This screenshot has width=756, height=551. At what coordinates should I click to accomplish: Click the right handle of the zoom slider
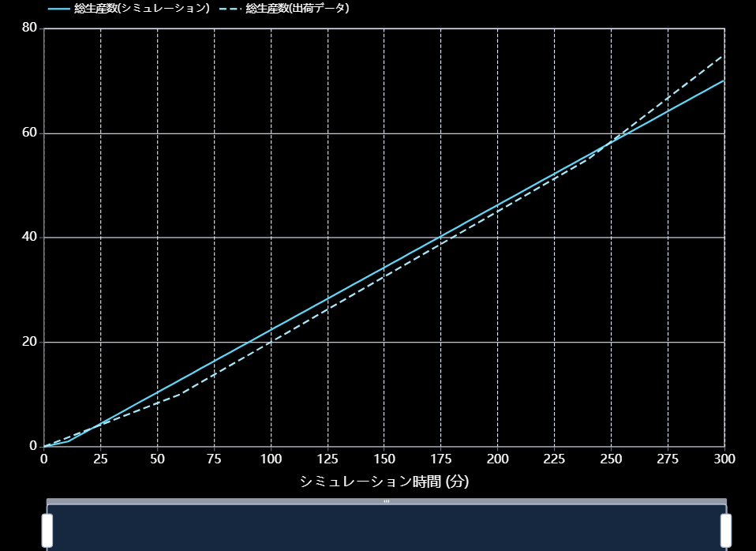pos(726,530)
